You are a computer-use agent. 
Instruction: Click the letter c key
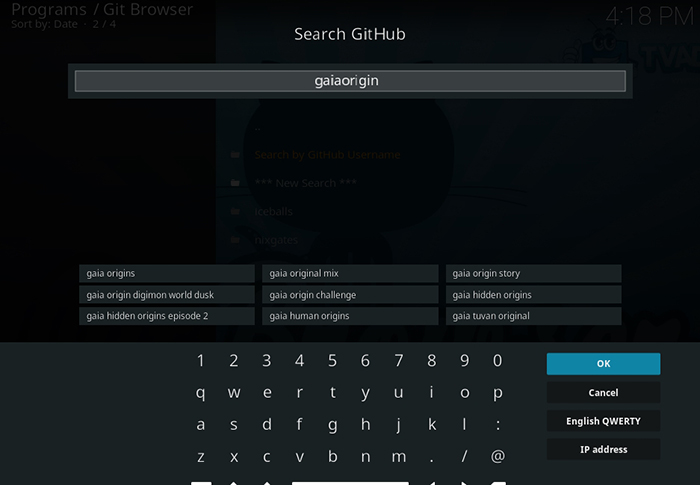(267, 456)
